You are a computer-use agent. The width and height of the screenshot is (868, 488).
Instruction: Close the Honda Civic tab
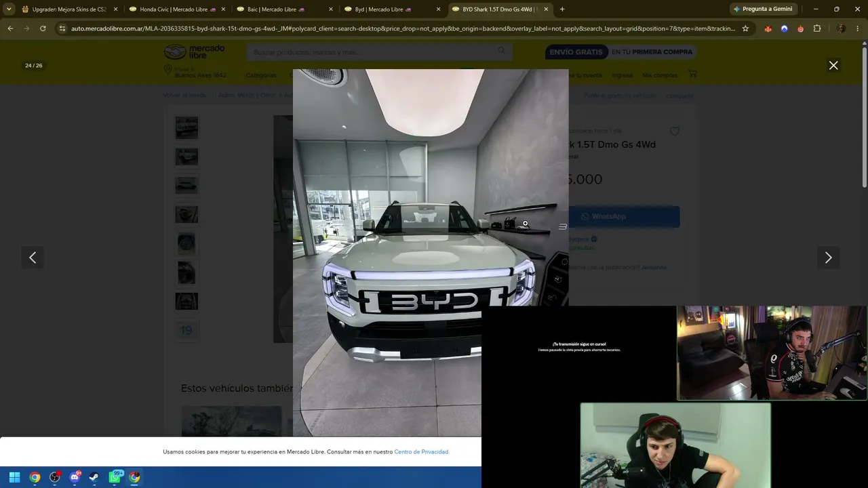point(223,9)
